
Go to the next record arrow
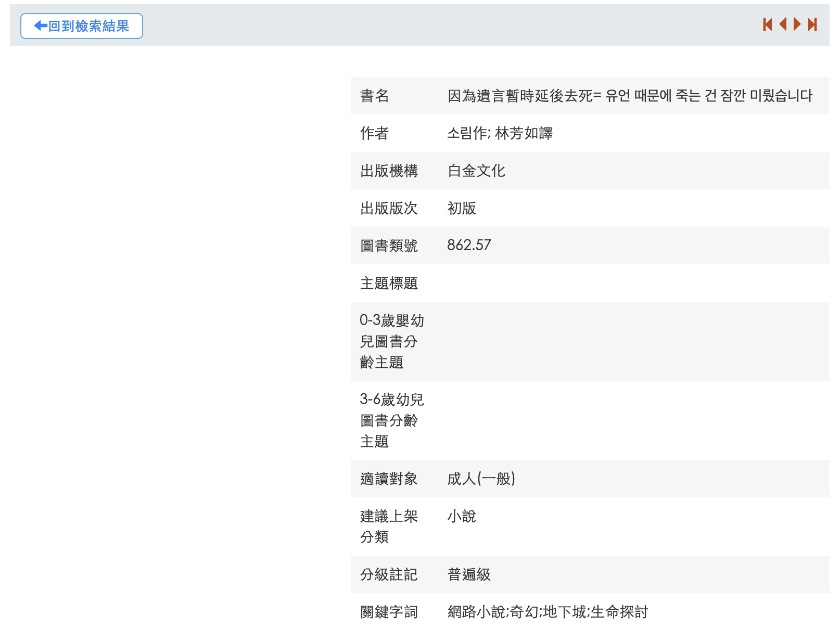coord(797,24)
